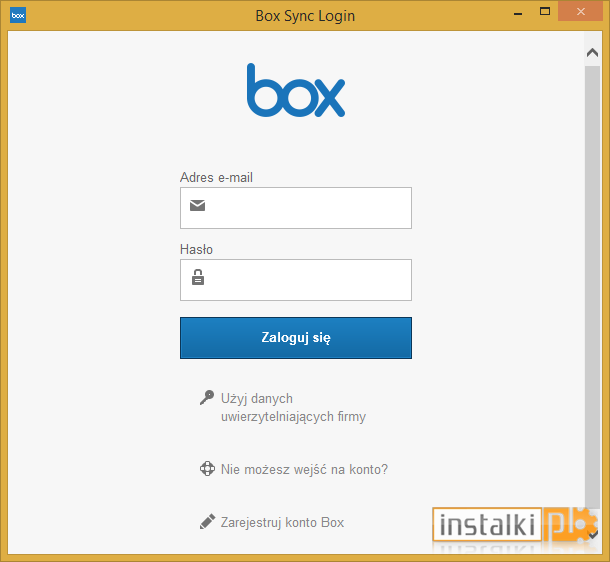Maximize the Box Sync Login window
Image resolution: width=610 pixels, height=562 pixels.
545,12
